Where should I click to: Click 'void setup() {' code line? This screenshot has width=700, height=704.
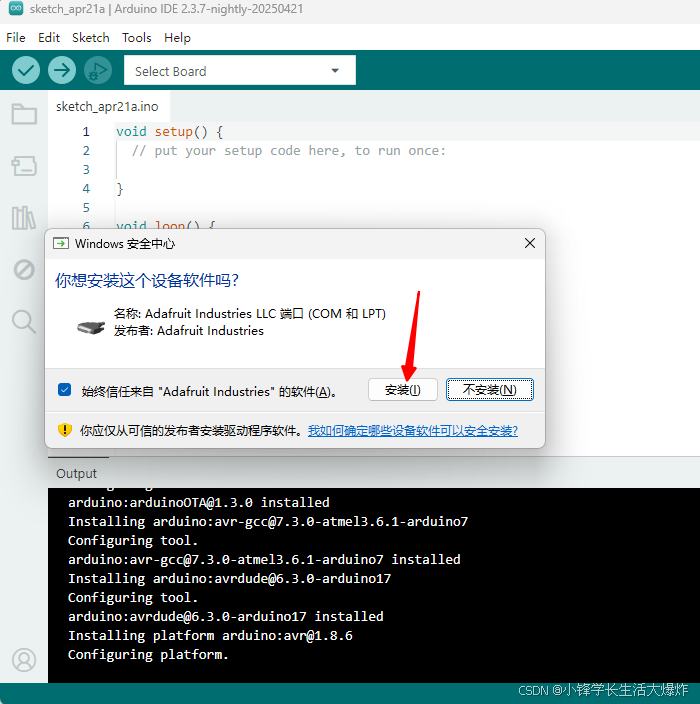(x=169, y=132)
